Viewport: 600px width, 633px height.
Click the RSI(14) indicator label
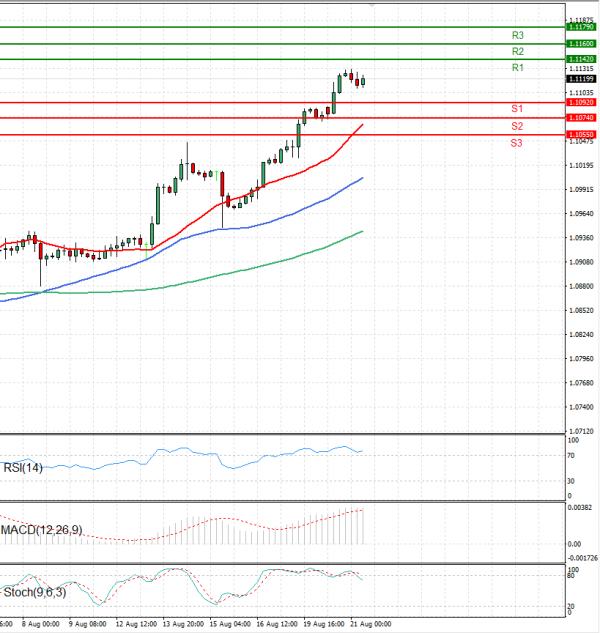(23, 468)
